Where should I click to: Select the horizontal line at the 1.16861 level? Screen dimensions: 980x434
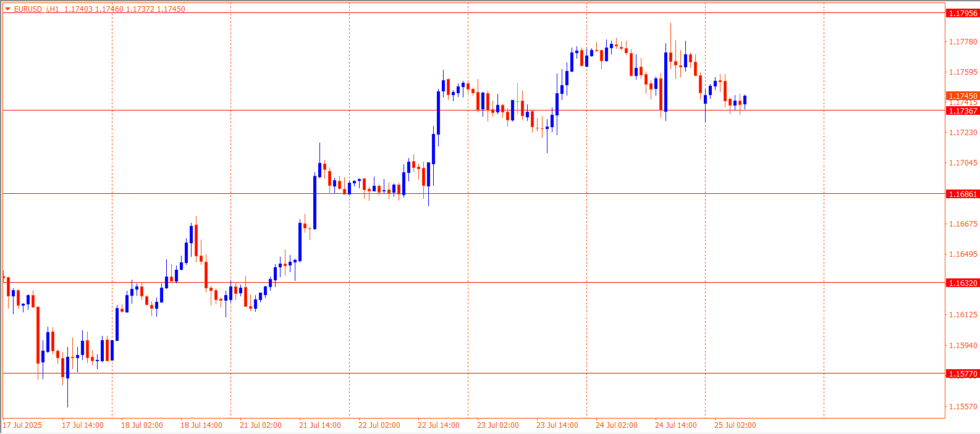473,194
